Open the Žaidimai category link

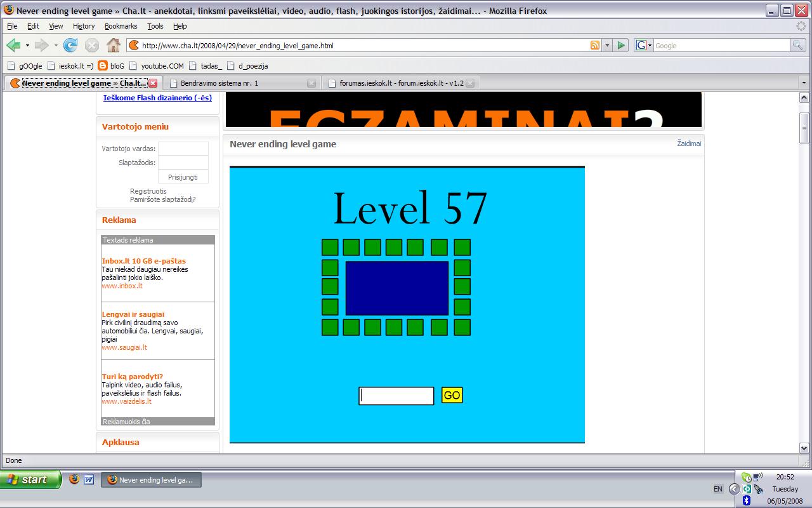click(x=689, y=144)
